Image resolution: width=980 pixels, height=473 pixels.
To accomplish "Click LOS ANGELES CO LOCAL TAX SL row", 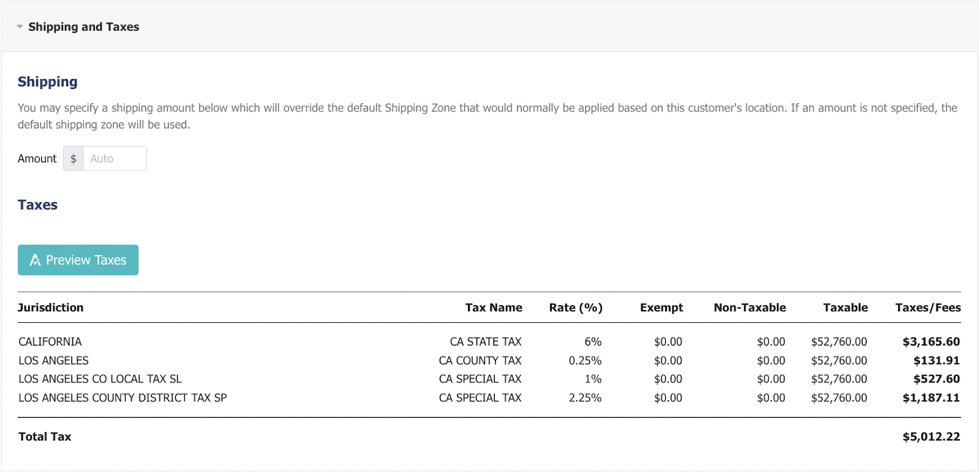I will pos(100,379).
